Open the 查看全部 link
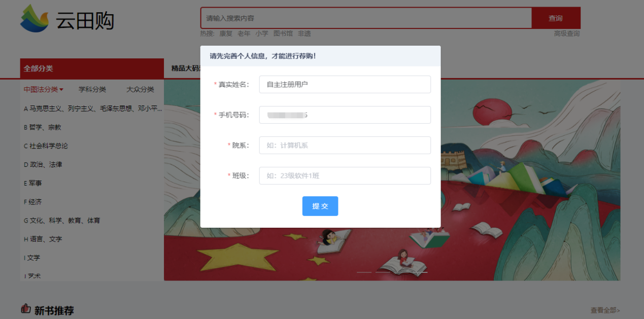The image size is (644, 319). tap(605, 310)
